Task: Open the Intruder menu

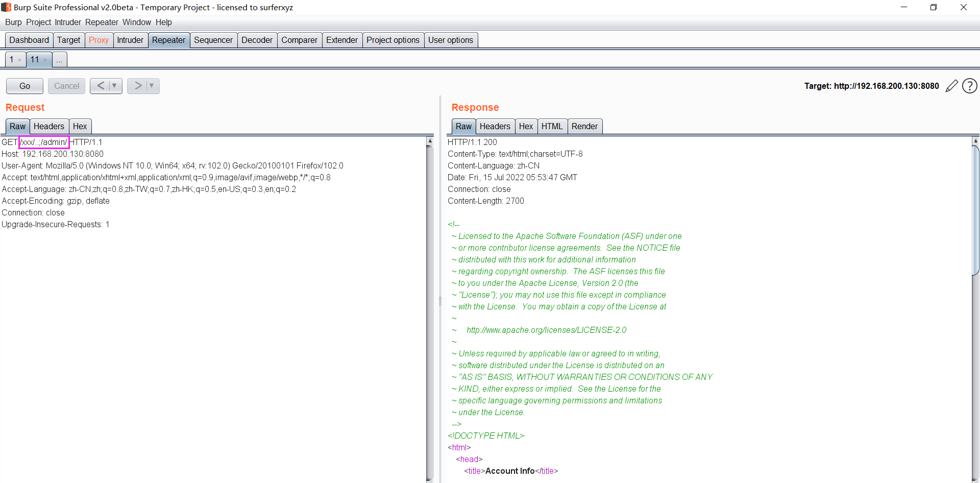Action: [x=68, y=22]
